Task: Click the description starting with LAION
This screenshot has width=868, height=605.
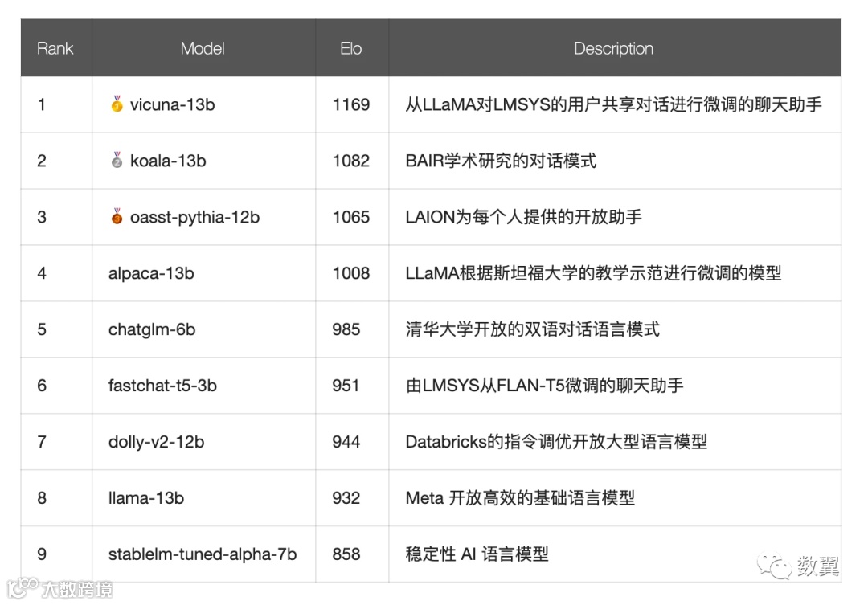Action: (x=524, y=217)
